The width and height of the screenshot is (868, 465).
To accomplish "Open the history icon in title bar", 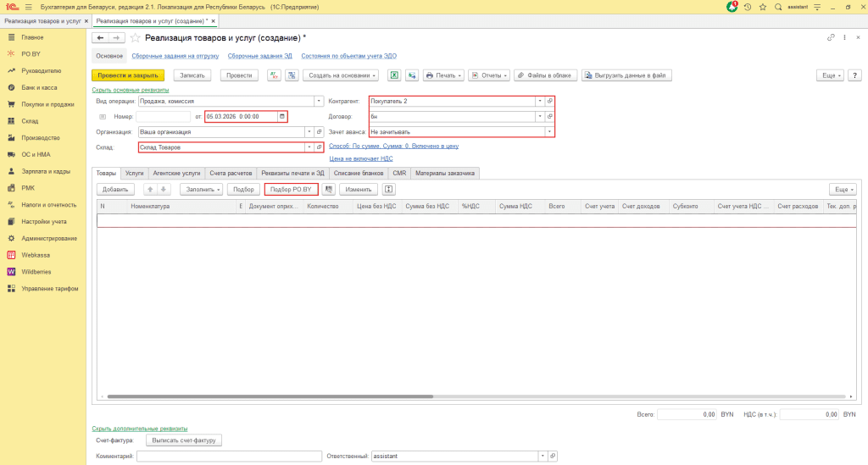I will point(748,7).
